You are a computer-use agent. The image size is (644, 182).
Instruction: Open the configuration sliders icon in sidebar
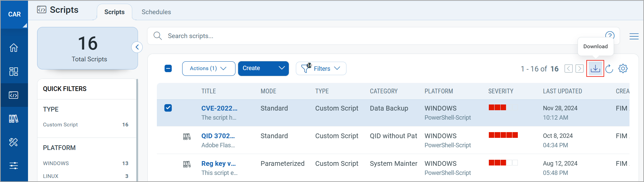pos(13,165)
